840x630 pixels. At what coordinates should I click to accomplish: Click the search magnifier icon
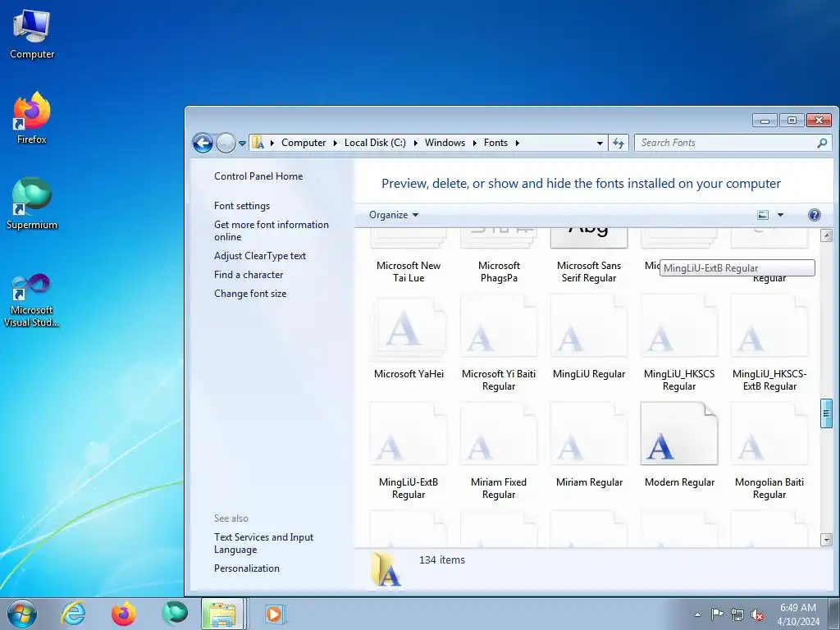[x=822, y=143]
